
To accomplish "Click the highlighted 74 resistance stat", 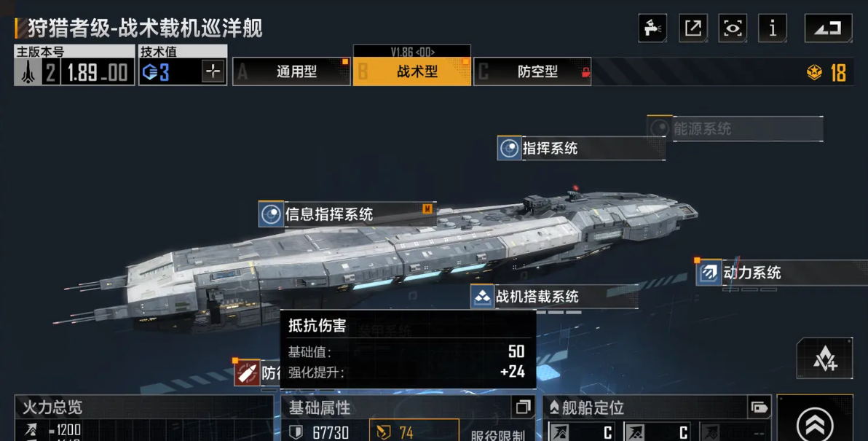I will point(414,432).
